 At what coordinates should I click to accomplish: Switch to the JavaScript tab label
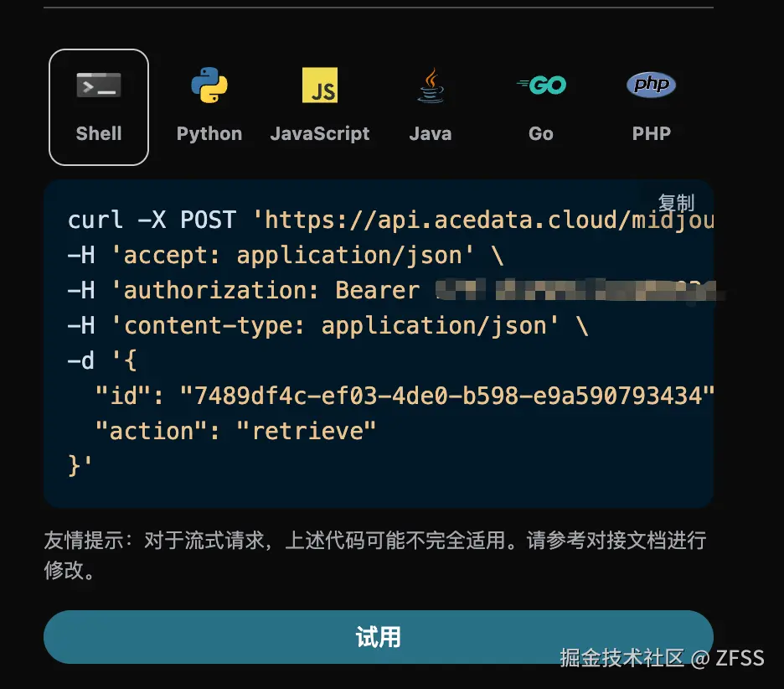(x=320, y=133)
